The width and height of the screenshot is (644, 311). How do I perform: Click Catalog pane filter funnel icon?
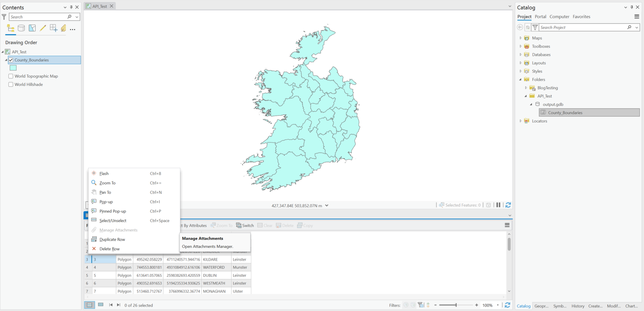(x=535, y=27)
